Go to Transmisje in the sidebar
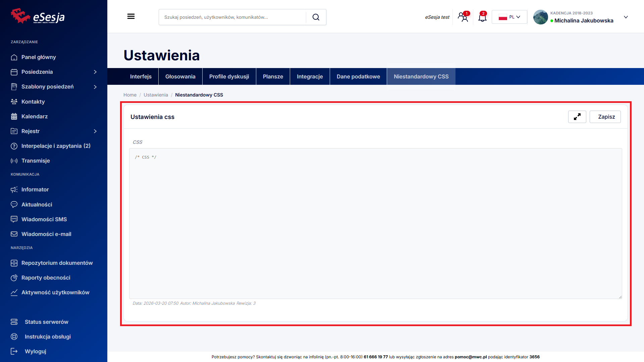Image resolution: width=644 pixels, height=362 pixels. (x=36, y=161)
